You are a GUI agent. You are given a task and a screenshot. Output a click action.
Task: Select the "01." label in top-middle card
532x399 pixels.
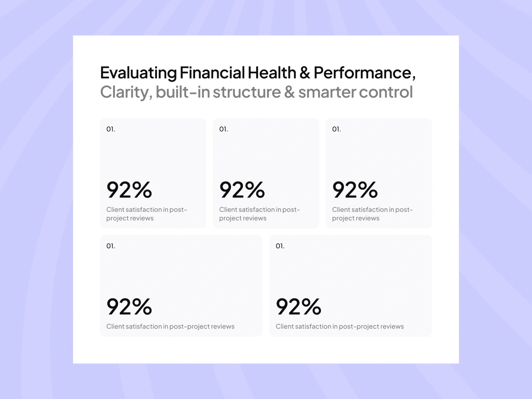click(x=224, y=129)
